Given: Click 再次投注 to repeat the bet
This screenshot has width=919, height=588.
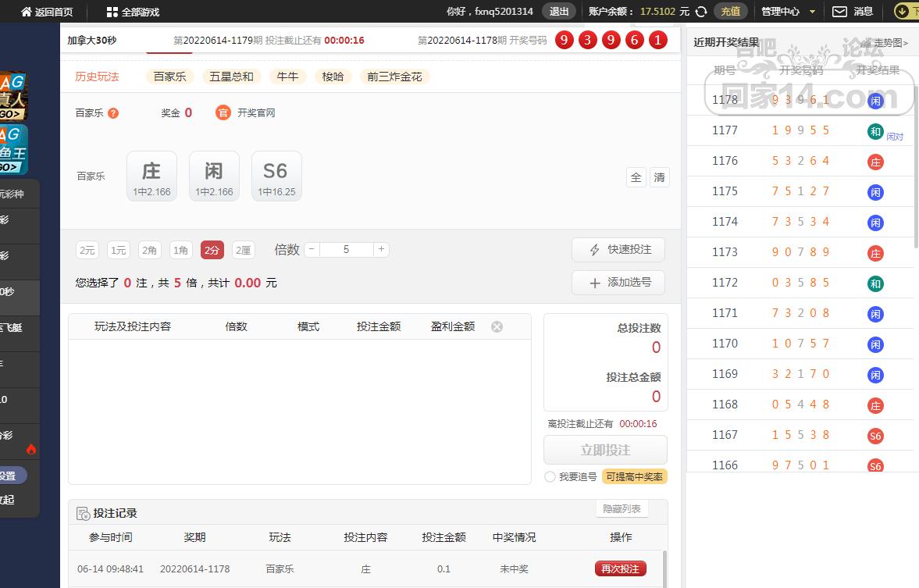Looking at the screenshot, I should pos(620,569).
